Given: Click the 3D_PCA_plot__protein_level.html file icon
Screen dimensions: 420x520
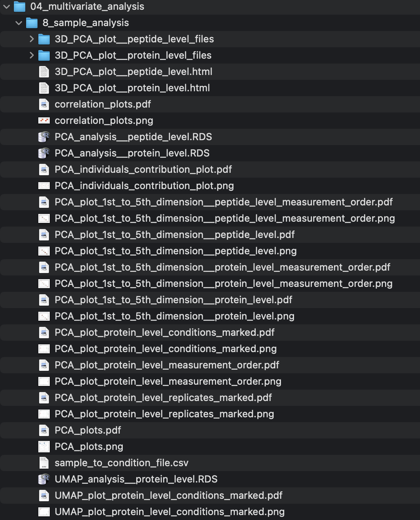Looking at the screenshot, I should [x=44, y=88].
